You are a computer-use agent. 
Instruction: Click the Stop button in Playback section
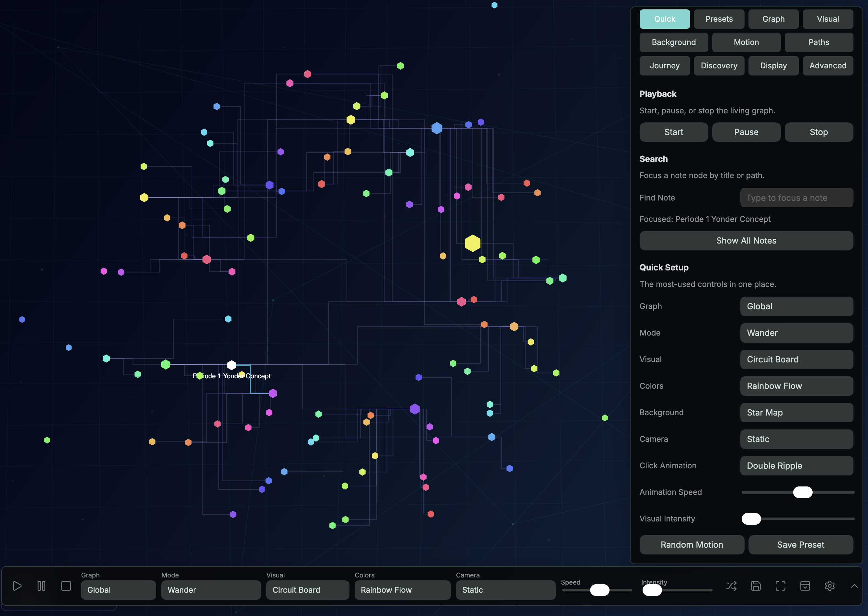pos(819,132)
